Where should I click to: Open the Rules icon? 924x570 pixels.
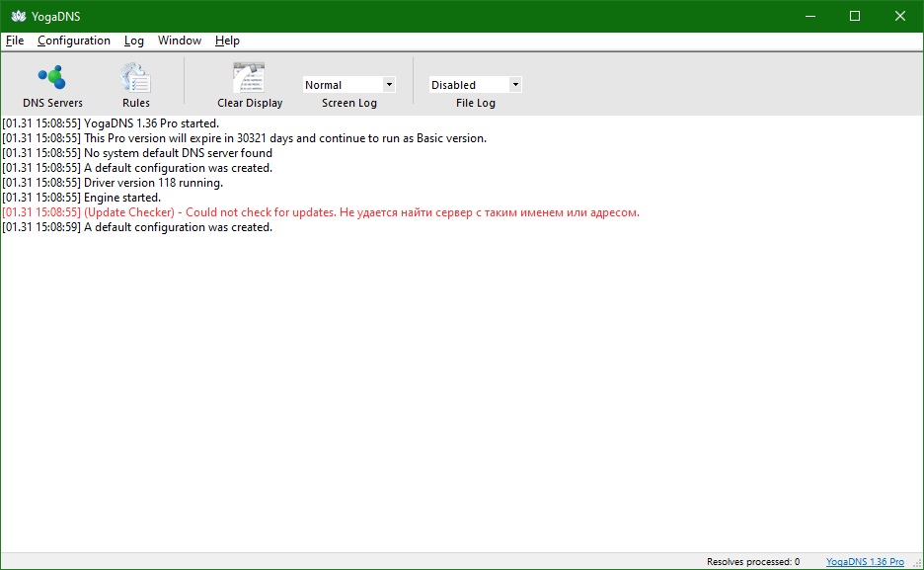pos(135,77)
